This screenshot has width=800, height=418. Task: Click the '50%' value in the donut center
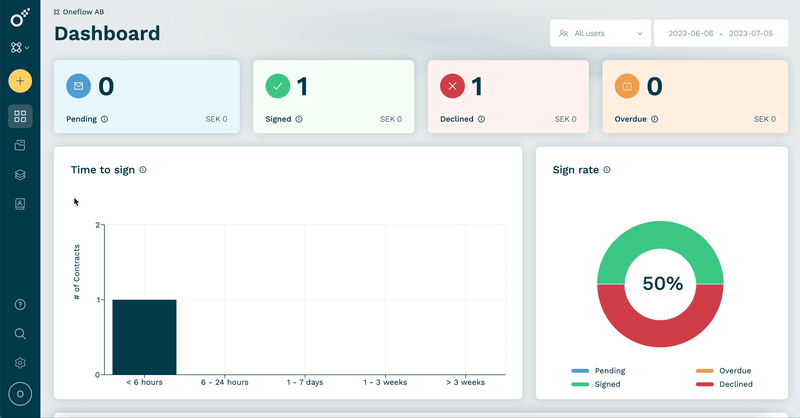click(x=662, y=283)
